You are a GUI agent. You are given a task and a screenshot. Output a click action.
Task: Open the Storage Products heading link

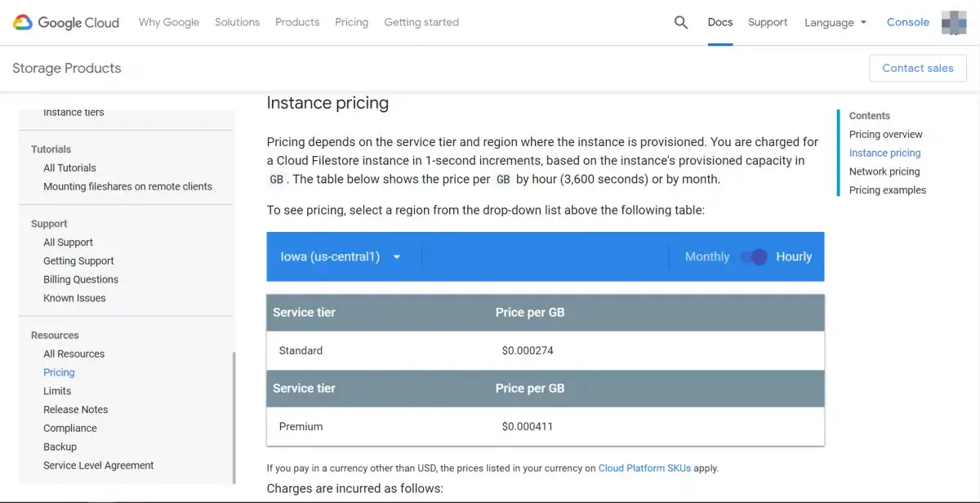(67, 69)
